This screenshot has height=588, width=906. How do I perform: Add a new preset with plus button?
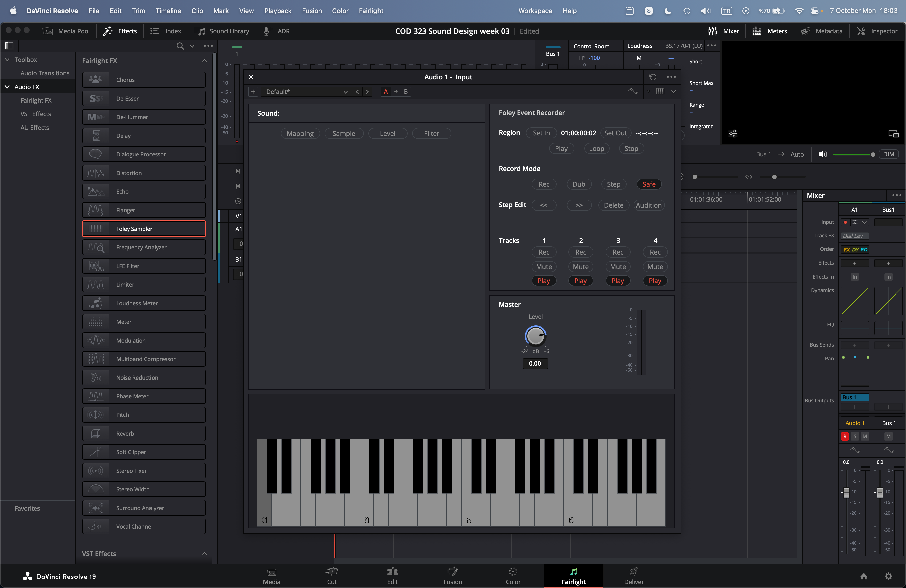pos(253,92)
